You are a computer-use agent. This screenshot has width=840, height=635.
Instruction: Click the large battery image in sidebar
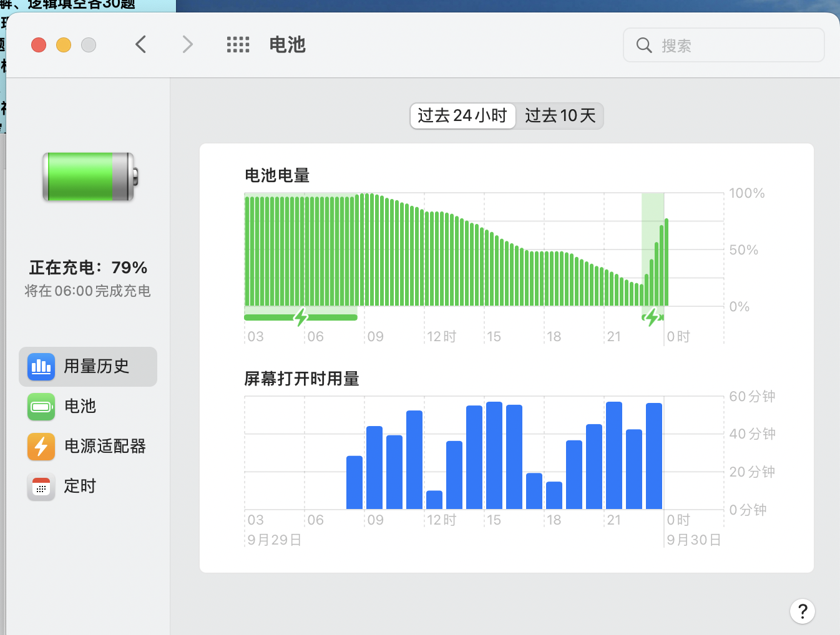coord(90,177)
